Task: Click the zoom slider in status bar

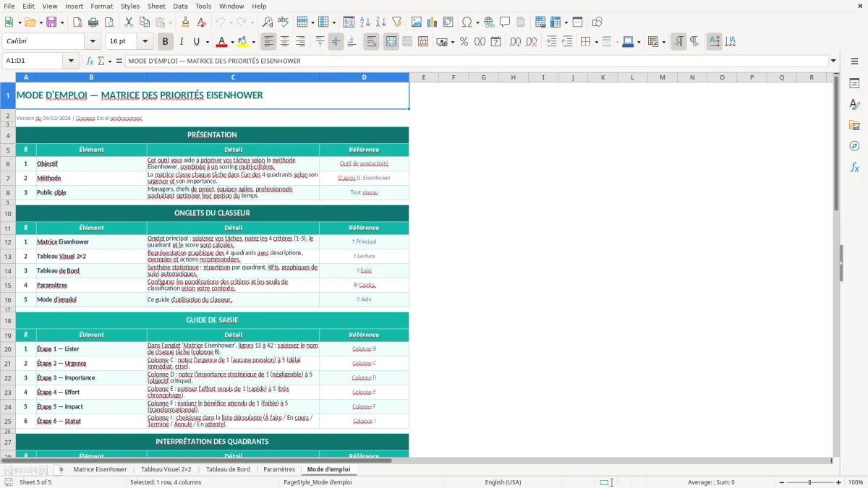Action: 809,482
